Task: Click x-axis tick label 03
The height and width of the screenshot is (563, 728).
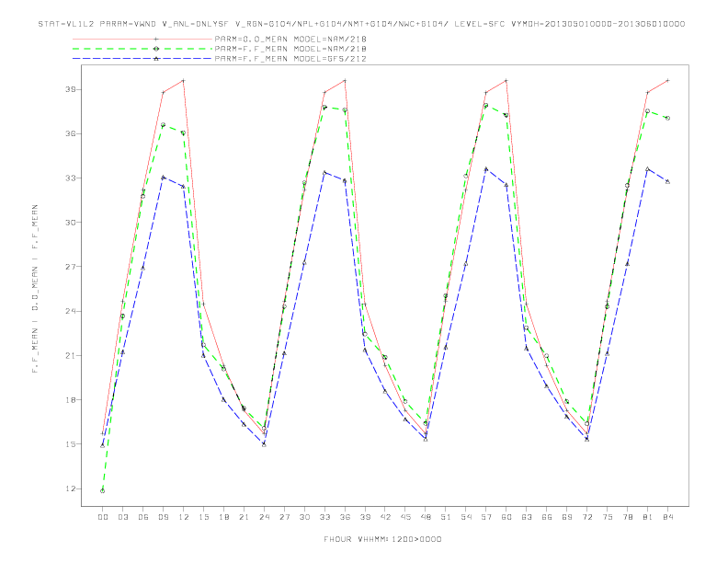Action: pyautogui.click(x=123, y=517)
